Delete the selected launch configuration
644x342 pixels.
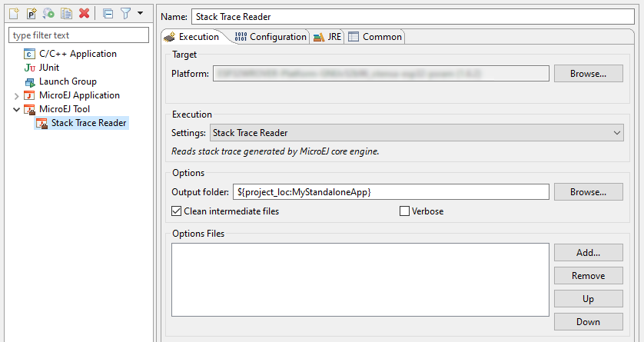click(84, 13)
